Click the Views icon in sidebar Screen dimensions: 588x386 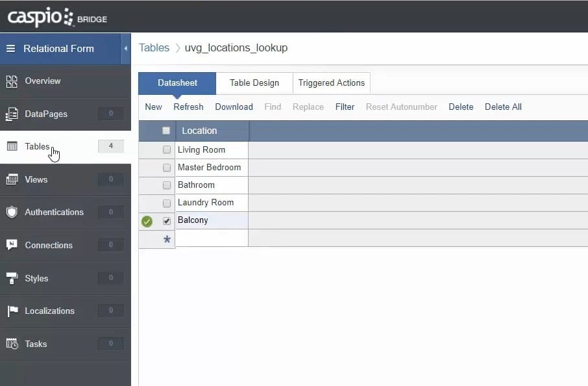(12, 179)
